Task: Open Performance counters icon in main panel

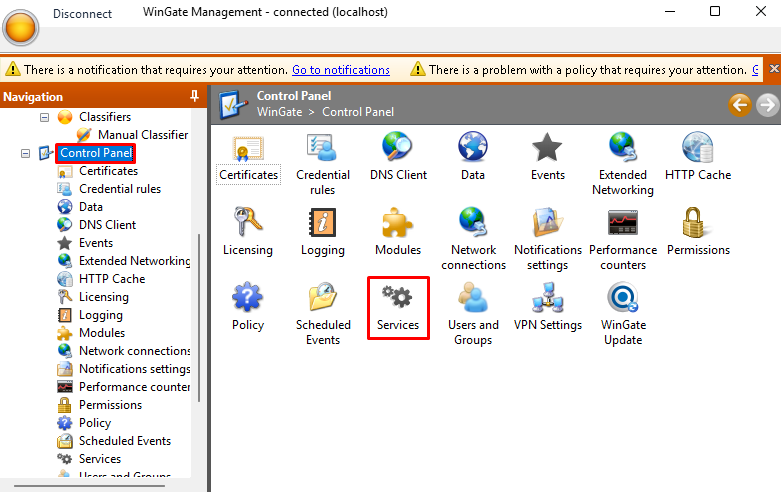Action: tap(623, 222)
